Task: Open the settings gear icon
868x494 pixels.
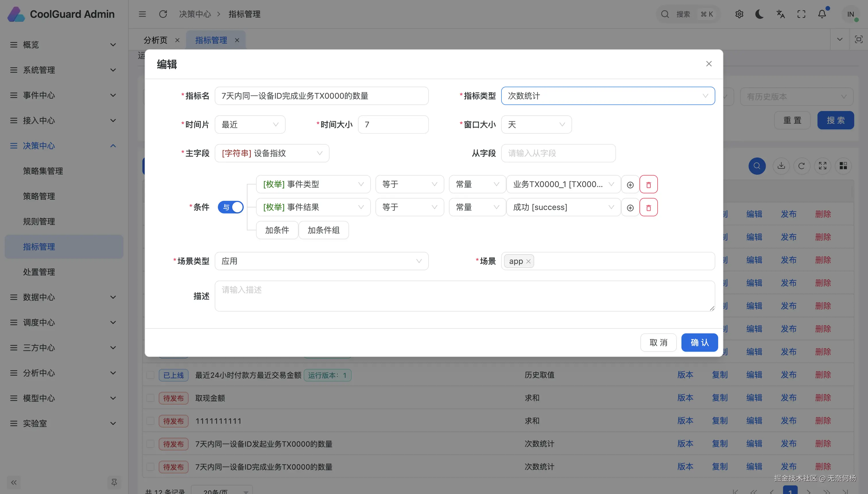Action: click(x=739, y=14)
